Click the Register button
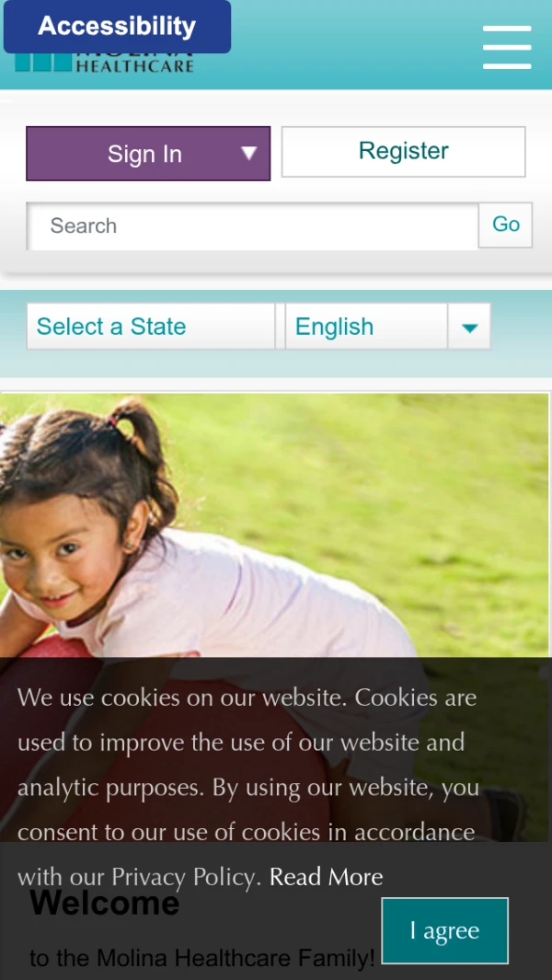This screenshot has width=552, height=980. [403, 151]
